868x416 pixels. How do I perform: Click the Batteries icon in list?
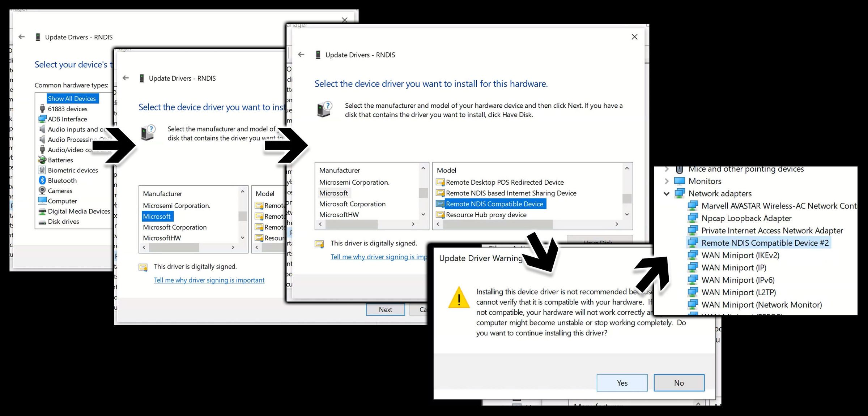[42, 160]
